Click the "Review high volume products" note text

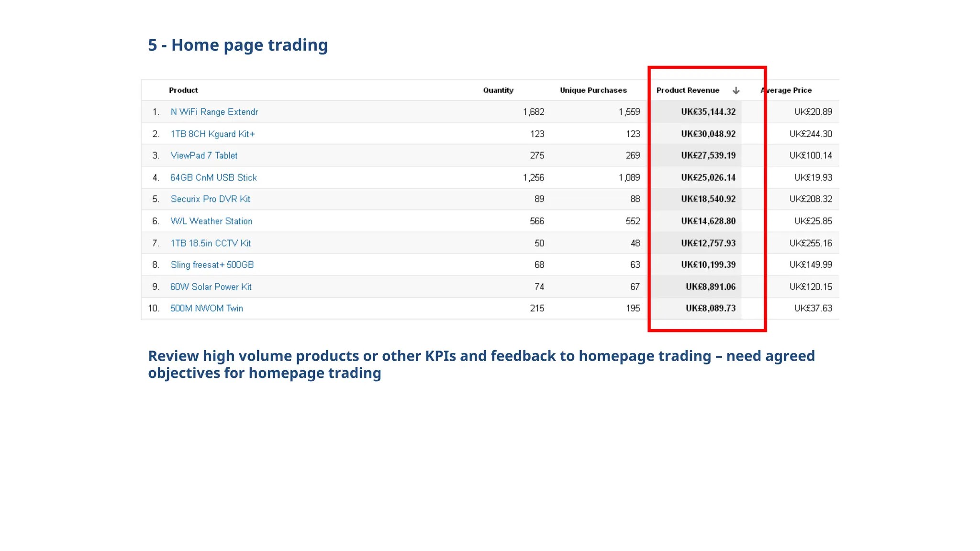481,364
